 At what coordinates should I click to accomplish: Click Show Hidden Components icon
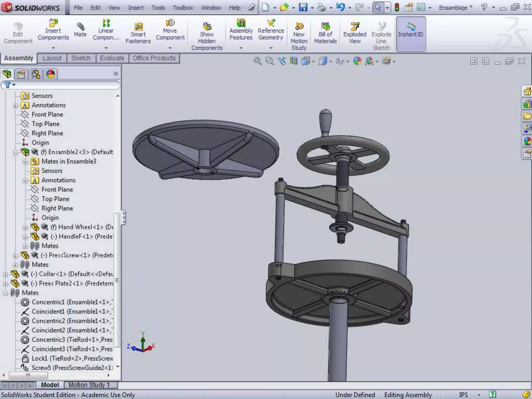coord(207,27)
